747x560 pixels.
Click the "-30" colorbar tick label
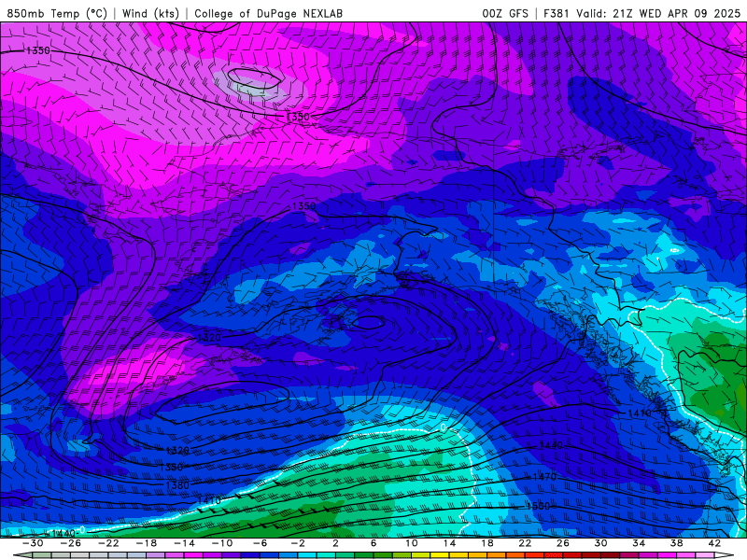coord(33,543)
